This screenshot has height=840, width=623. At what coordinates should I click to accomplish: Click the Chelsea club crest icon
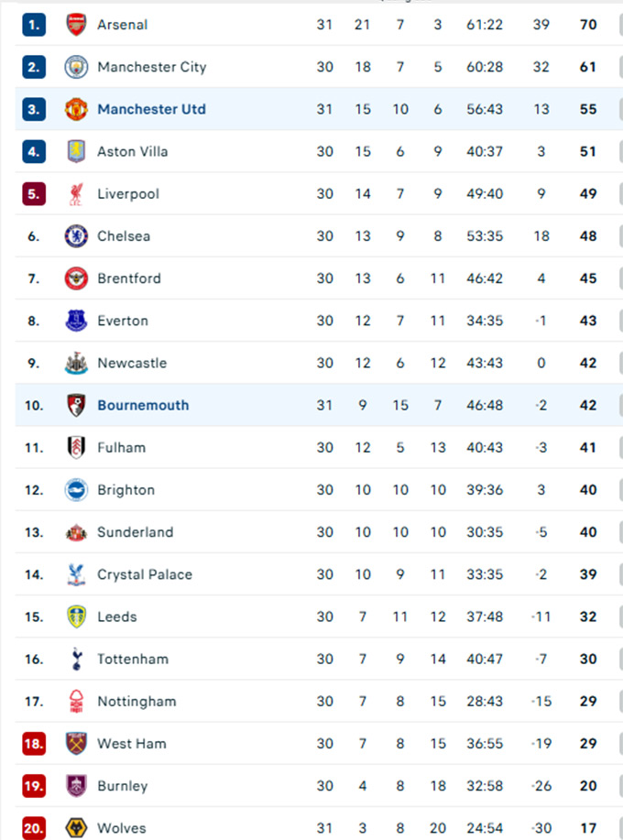pos(76,236)
